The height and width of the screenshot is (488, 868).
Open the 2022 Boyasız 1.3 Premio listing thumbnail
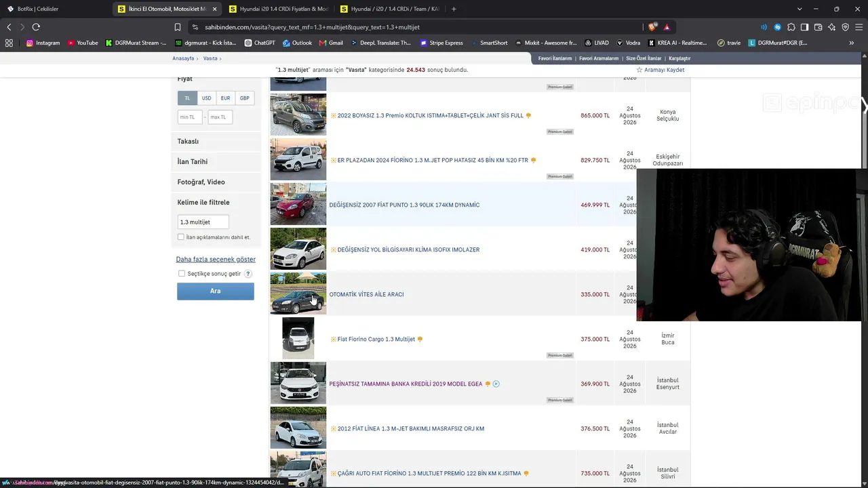pos(298,115)
